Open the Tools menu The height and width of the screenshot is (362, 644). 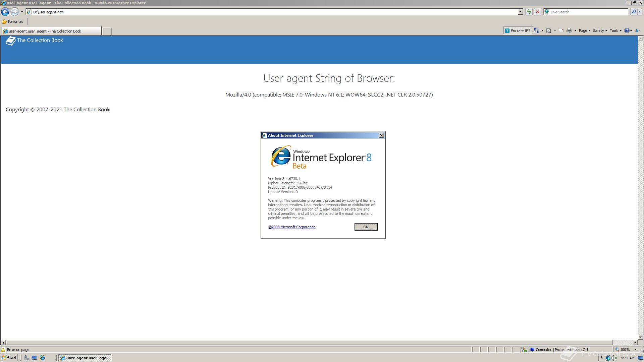point(615,31)
